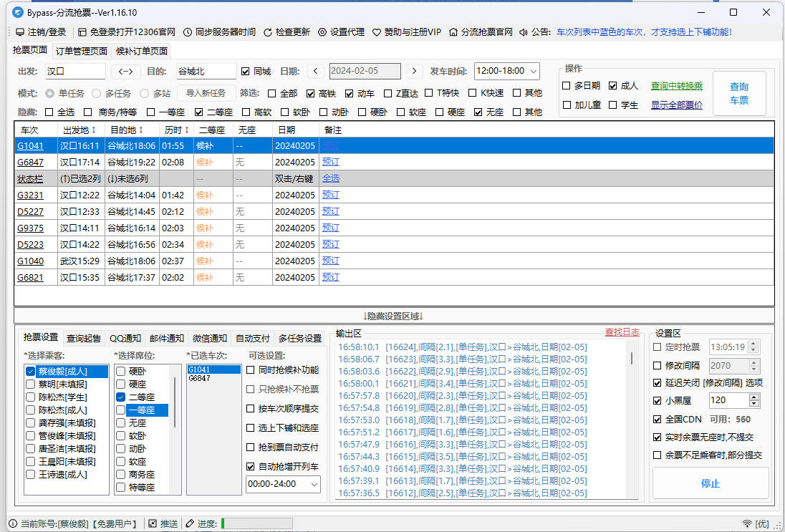Check the 多日期 option

[x=567, y=86]
